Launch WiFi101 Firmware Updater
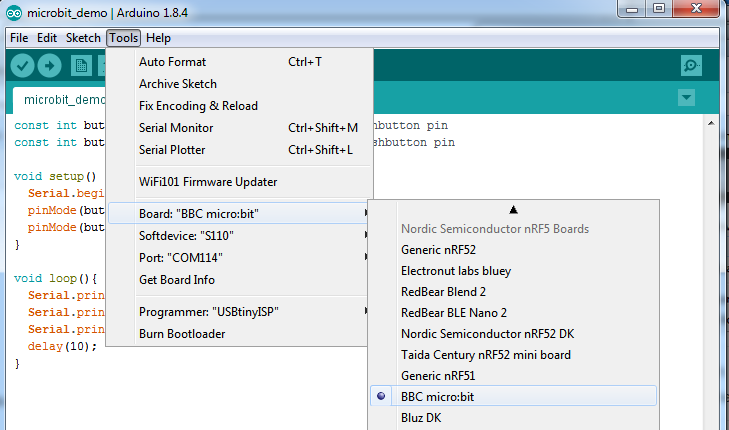Screen dimensions: 729x430 (208, 182)
